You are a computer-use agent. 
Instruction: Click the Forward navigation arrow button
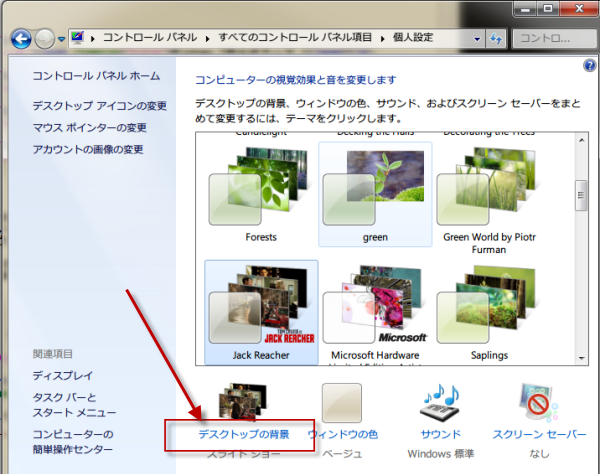[x=45, y=39]
